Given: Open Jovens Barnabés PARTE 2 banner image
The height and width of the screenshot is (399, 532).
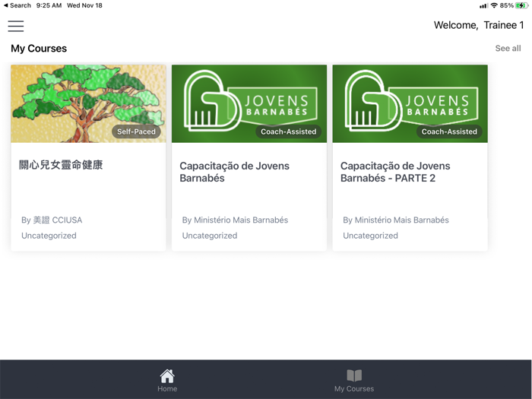Looking at the screenshot, I should click(410, 103).
